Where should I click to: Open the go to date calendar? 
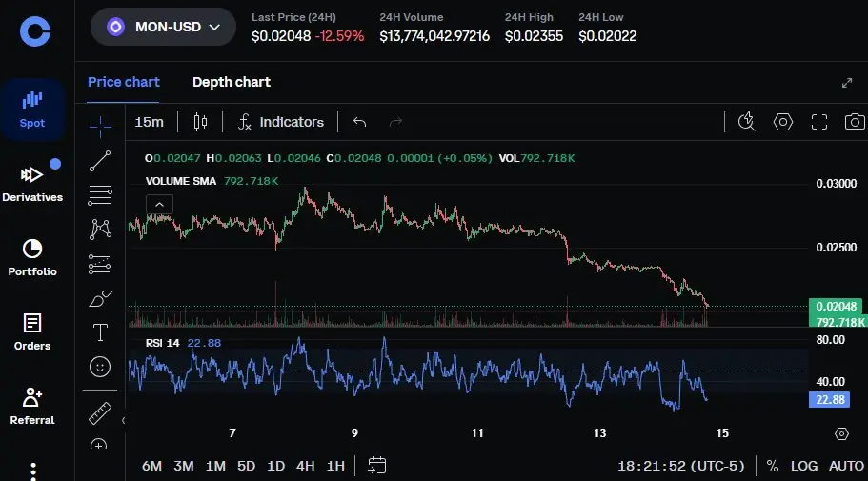coord(377,466)
